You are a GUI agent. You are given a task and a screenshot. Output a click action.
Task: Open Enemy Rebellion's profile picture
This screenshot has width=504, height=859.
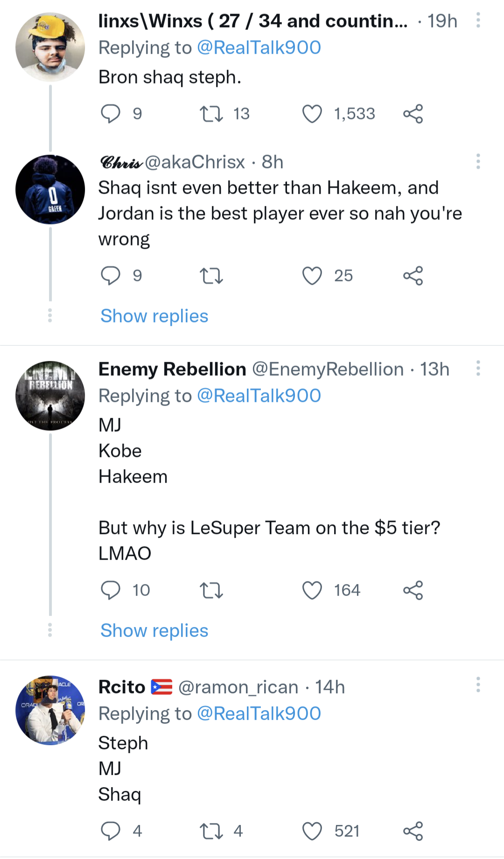coord(50,395)
